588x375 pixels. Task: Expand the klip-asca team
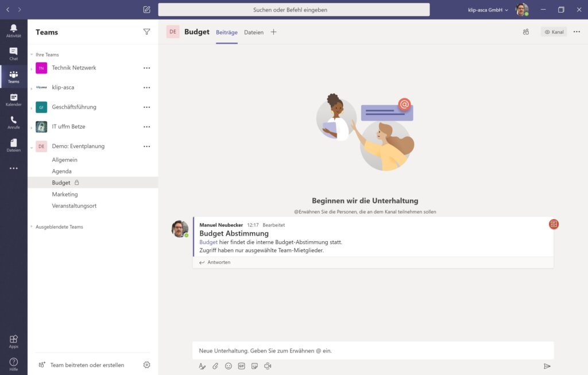(x=32, y=88)
